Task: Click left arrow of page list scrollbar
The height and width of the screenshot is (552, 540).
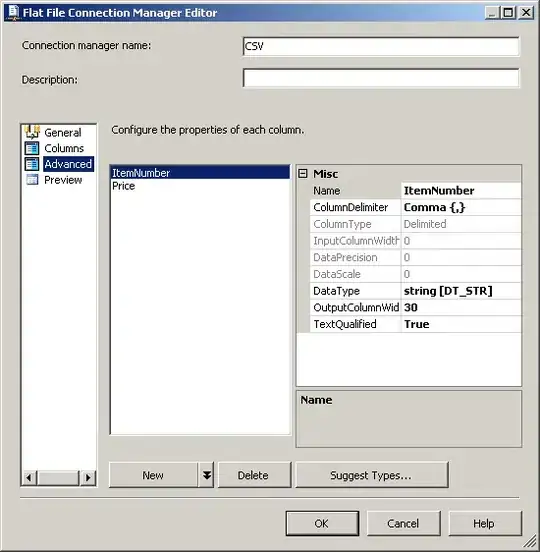Action: pos(29,478)
